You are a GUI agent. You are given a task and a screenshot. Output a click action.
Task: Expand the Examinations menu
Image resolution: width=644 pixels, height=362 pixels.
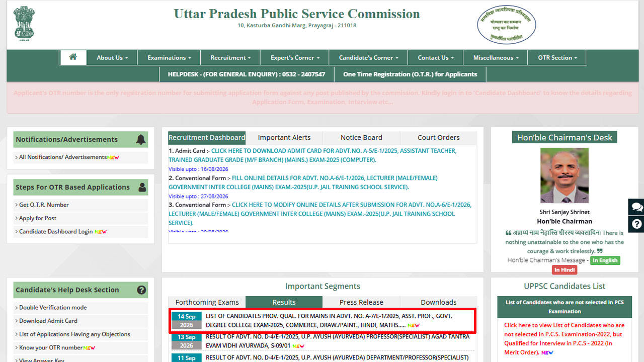(x=169, y=58)
